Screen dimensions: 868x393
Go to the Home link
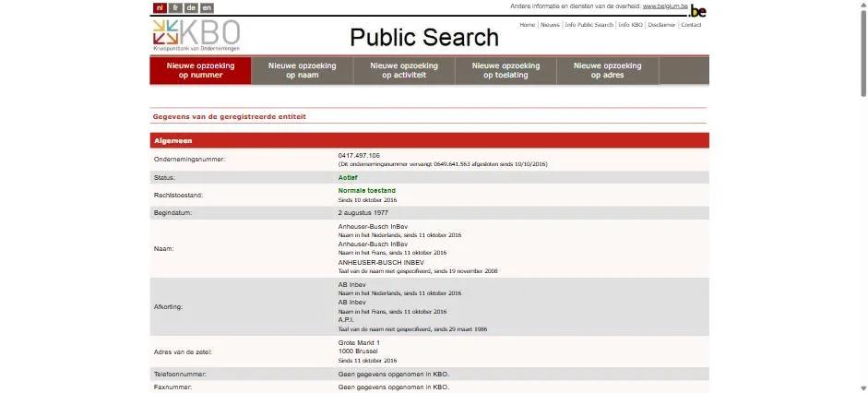(527, 25)
